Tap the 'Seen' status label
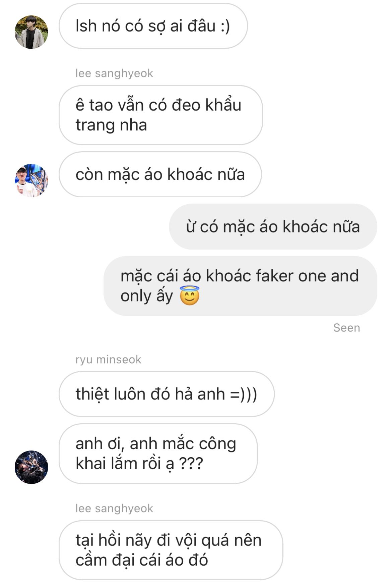392x583 pixels. (x=347, y=328)
